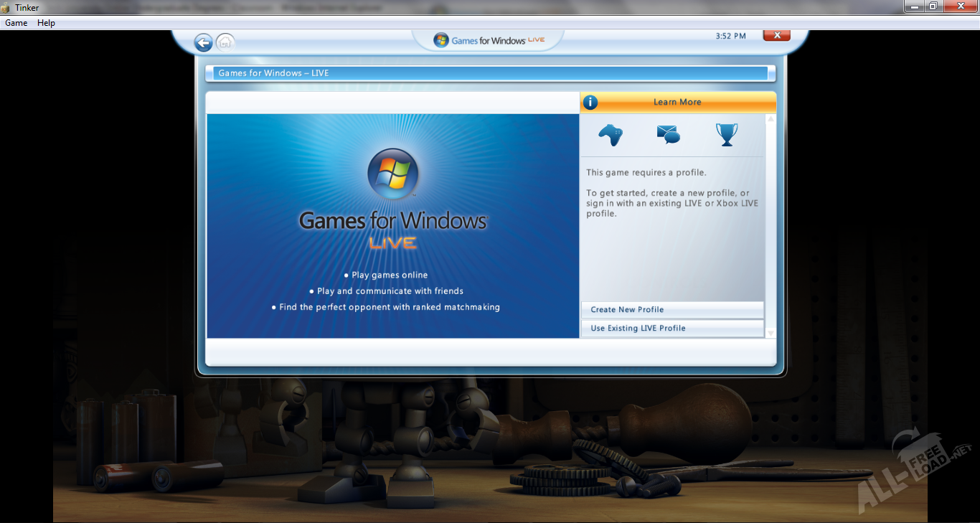The image size is (980, 523).
Task: Go to the LIVE guide home icon
Action: point(225,43)
